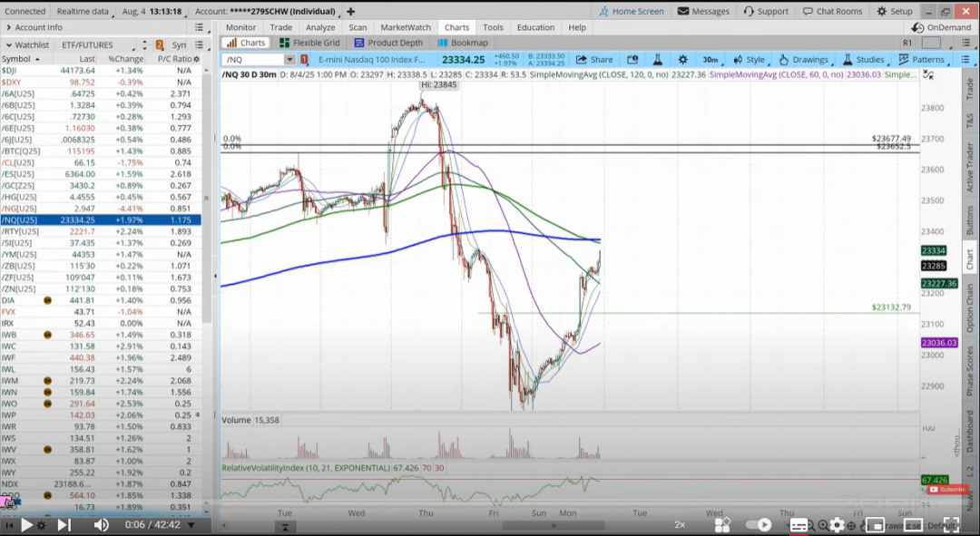Image resolution: width=980 pixels, height=536 pixels.
Task: Change the 30m timeframe selector
Action: click(x=711, y=59)
